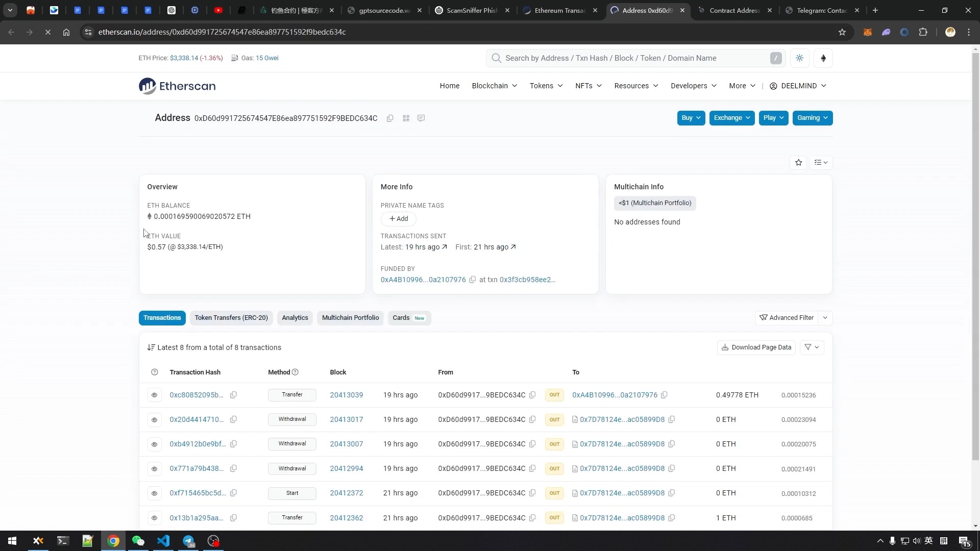Click the page vertical scrollbar
The width and height of the screenshot is (980, 551).
975,255
